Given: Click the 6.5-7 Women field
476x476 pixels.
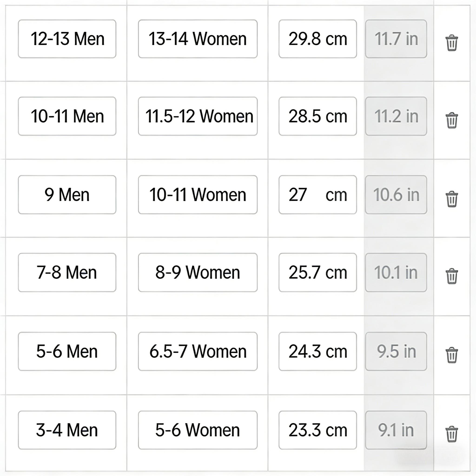Looking at the screenshot, I should (x=198, y=351).
